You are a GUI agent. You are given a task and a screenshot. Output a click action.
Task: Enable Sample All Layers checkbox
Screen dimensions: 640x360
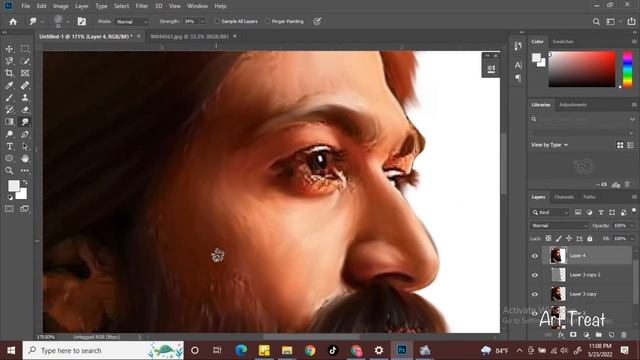[217, 21]
